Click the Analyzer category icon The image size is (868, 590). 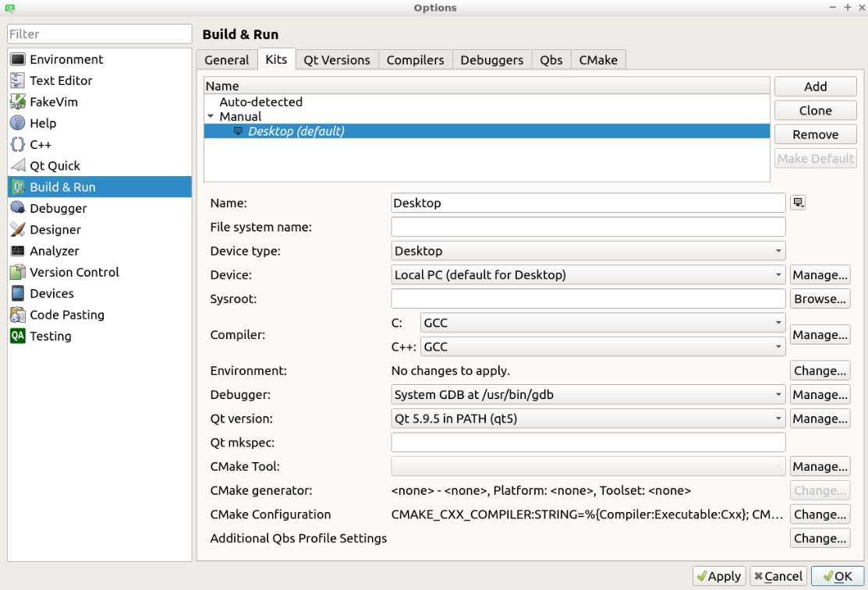(x=18, y=251)
